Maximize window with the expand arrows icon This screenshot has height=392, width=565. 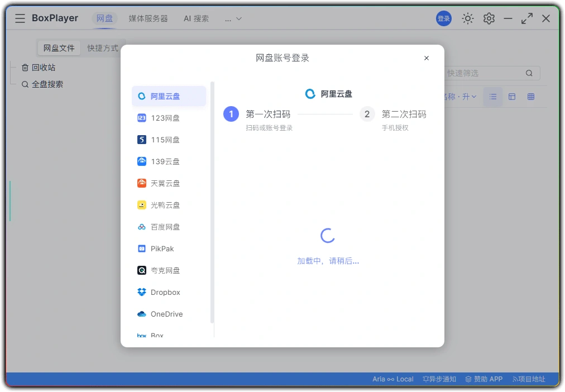pyautogui.click(x=527, y=18)
